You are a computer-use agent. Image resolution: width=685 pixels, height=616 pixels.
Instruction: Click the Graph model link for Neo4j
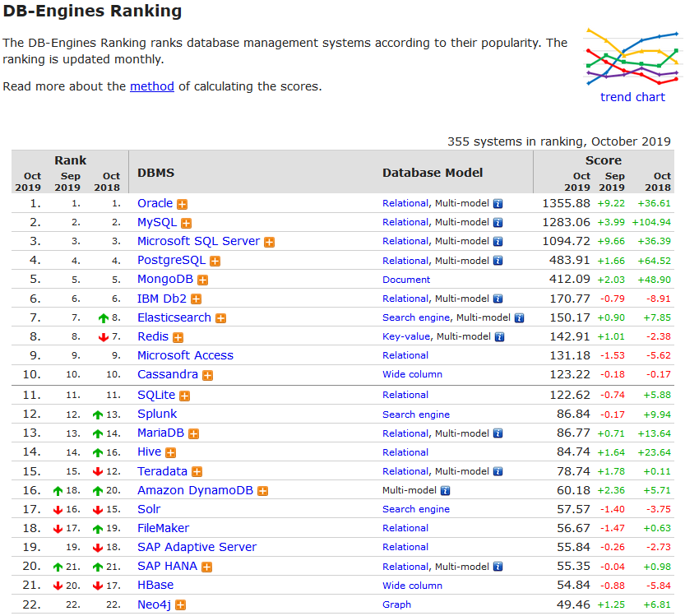[x=396, y=604]
